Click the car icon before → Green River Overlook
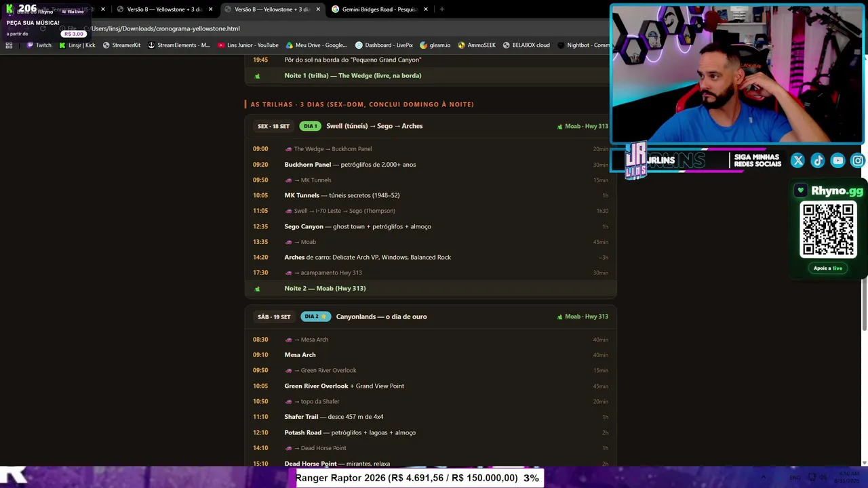This screenshot has width=868, height=488. 288,371
